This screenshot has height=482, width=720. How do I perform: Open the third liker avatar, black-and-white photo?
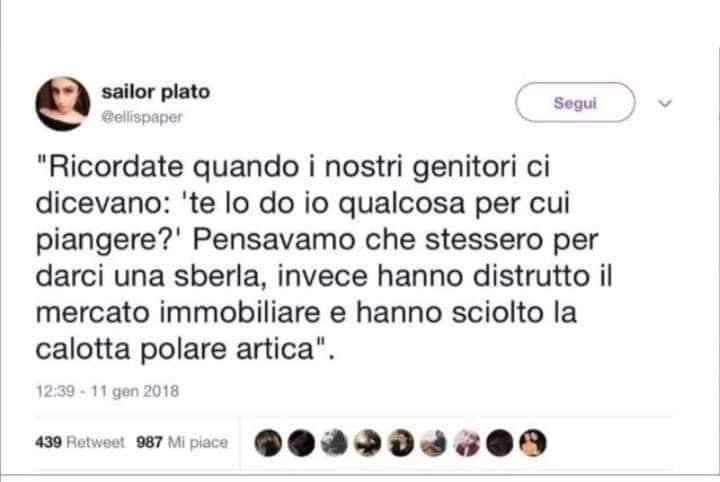(334, 443)
